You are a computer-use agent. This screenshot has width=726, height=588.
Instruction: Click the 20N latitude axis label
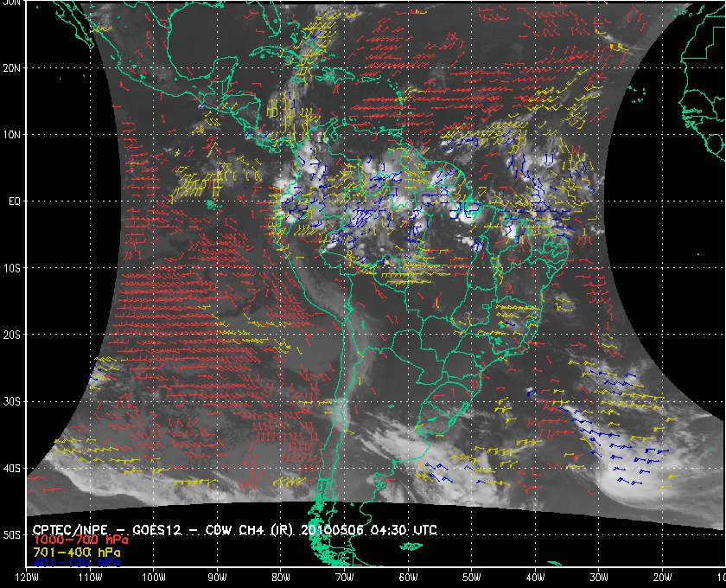coord(11,67)
